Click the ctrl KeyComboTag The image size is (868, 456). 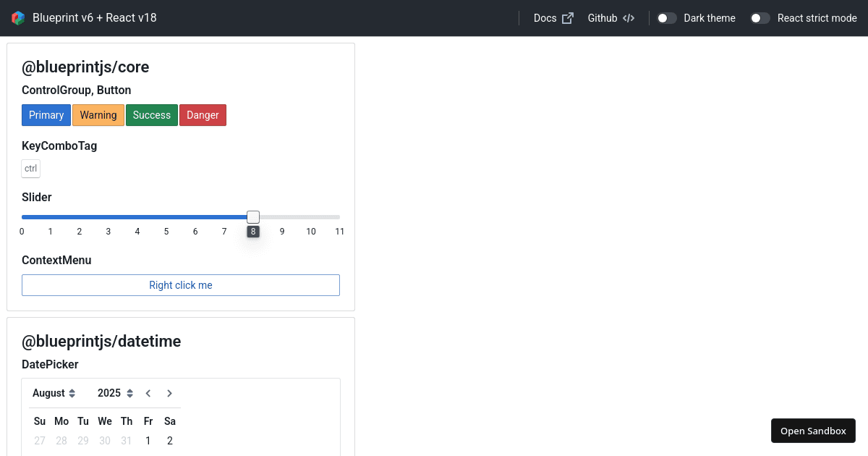click(30, 168)
